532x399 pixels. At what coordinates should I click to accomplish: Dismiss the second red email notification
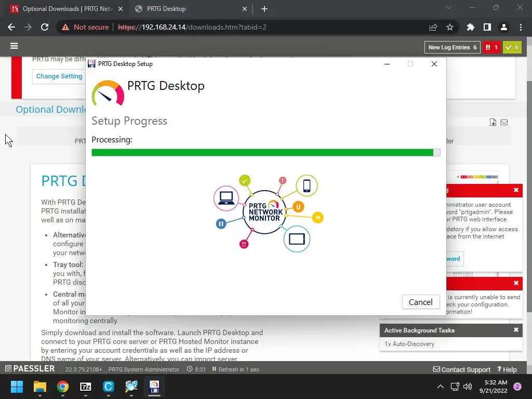(x=516, y=283)
